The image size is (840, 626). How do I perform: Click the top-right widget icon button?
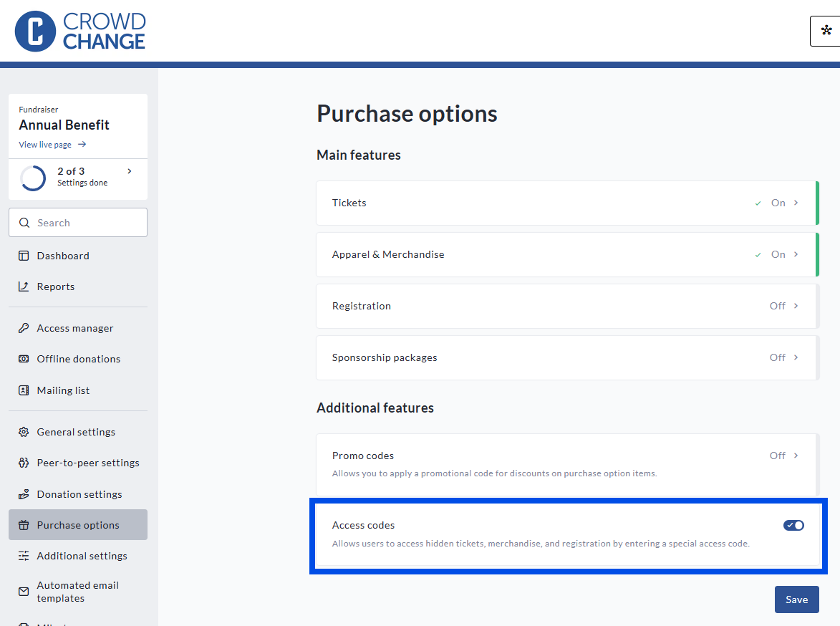(826, 31)
